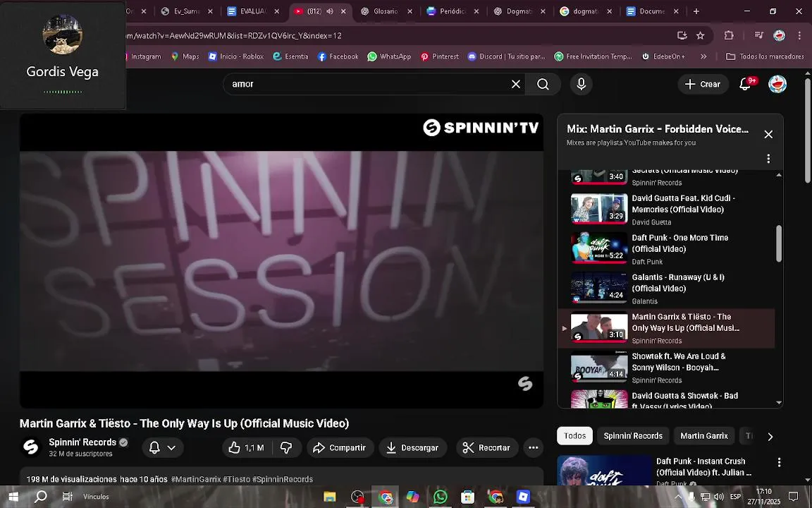The width and height of the screenshot is (812, 508).
Task: Clear the search text with the X icon
Action: (516, 84)
